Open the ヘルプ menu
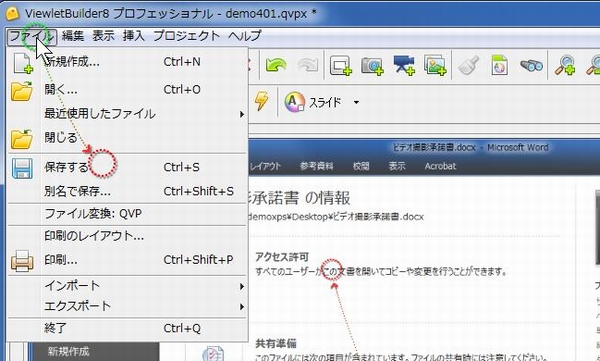The width and height of the screenshot is (600, 361). pos(245,36)
